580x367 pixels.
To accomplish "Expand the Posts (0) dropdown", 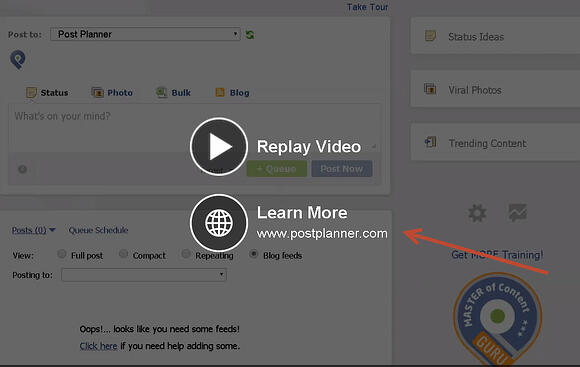I will (x=33, y=230).
